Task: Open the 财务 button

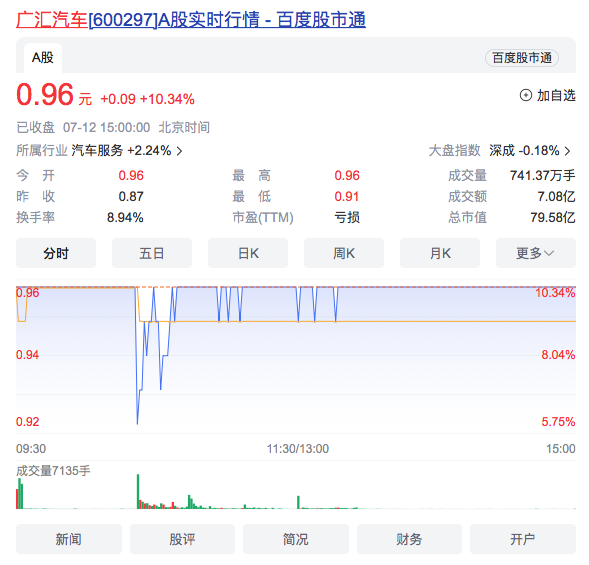Action: 409,539
